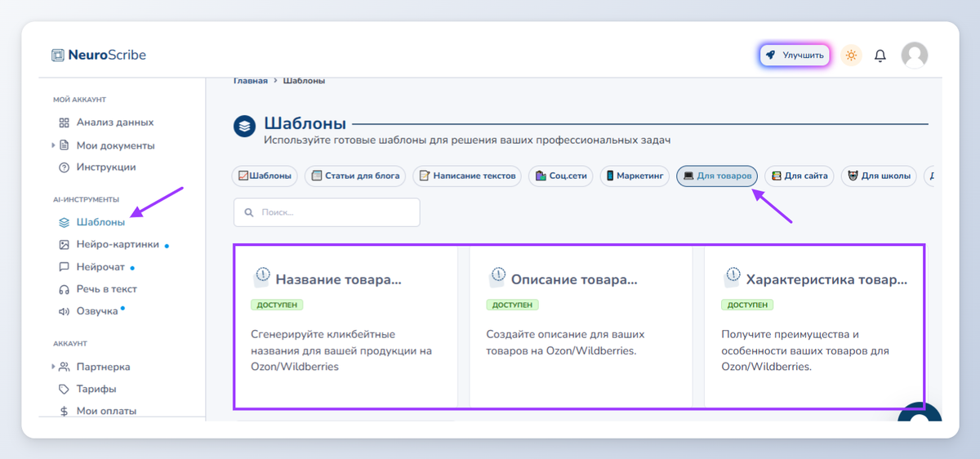Select Маркетинг category tab
The height and width of the screenshot is (459, 980).
635,176
